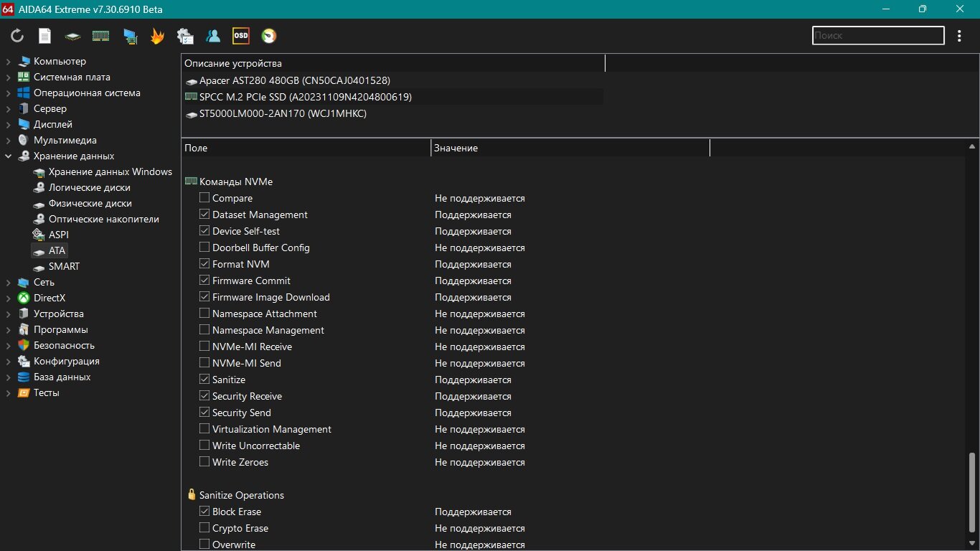Click the Команды NVMe section icon
Screen dimensions: 980x551
click(191, 182)
